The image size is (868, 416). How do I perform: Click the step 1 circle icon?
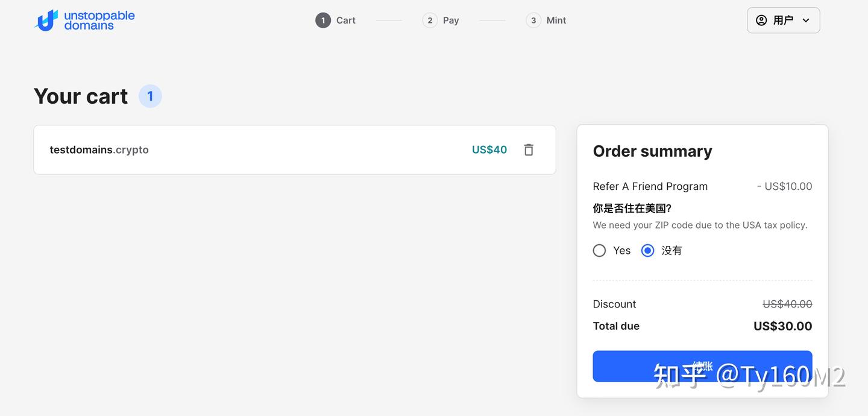[x=323, y=20]
